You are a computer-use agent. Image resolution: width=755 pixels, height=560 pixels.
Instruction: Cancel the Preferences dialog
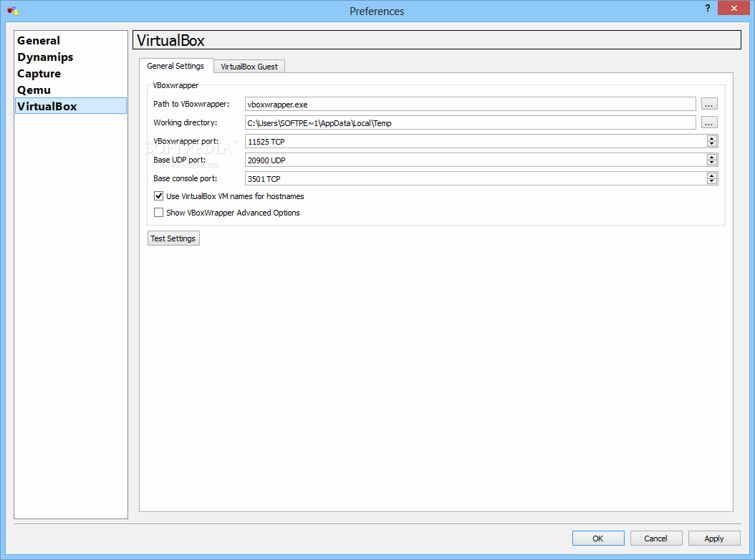pos(656,539)
